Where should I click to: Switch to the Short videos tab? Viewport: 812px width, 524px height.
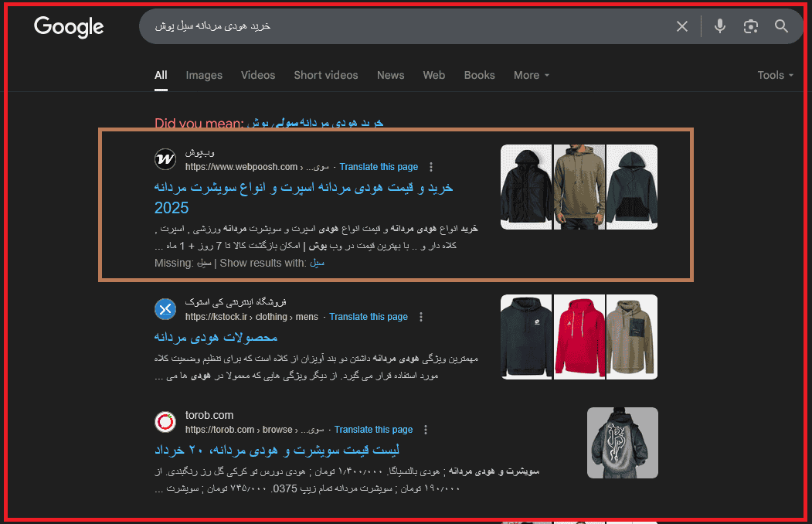tap(325, 75)
